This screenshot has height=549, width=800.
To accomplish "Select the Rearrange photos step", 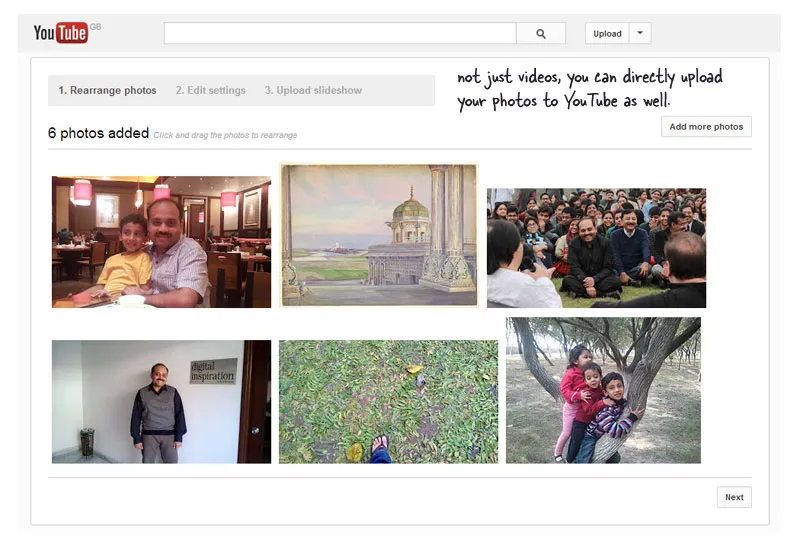I will (107, 90).
